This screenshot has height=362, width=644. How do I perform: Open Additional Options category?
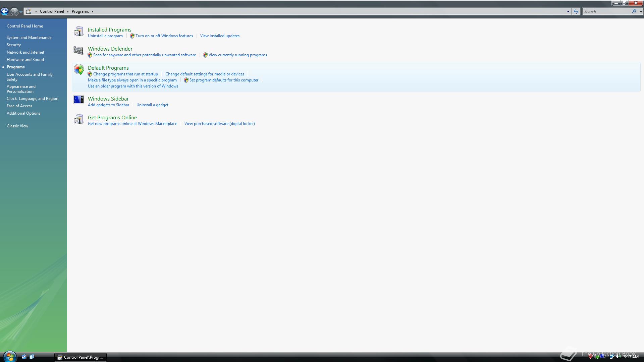pos(23,113)
